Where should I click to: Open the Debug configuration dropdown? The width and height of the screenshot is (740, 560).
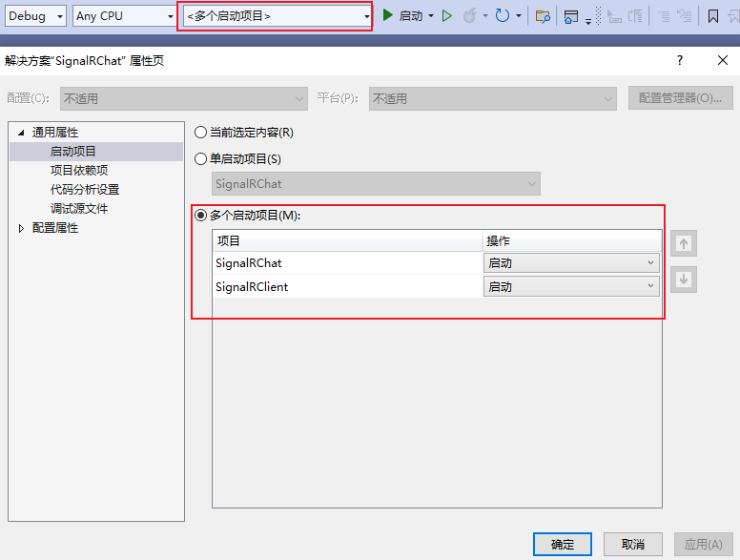click(x=35, y=16)
